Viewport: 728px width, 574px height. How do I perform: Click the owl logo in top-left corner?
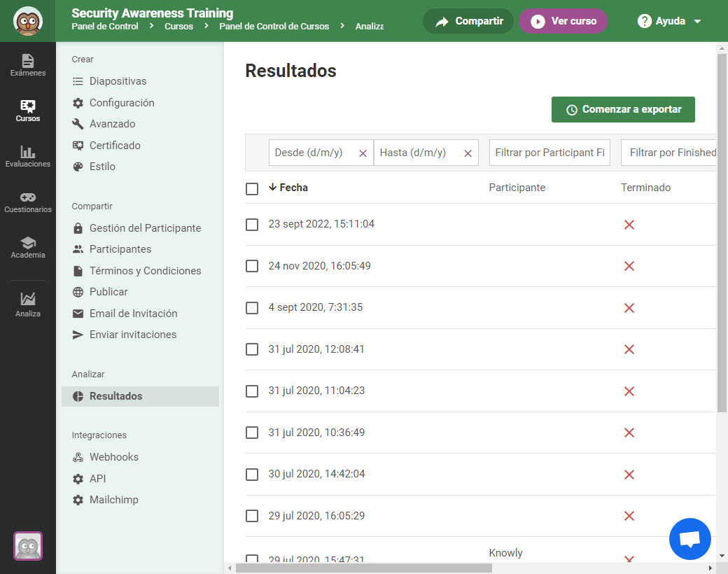[28, 21]
